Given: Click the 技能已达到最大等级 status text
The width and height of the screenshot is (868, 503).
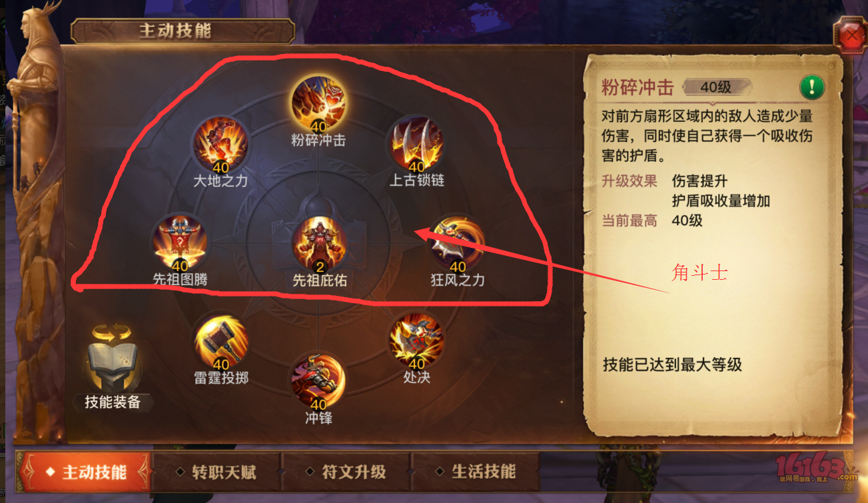Looking at the screenshot, I should [672, 364].
